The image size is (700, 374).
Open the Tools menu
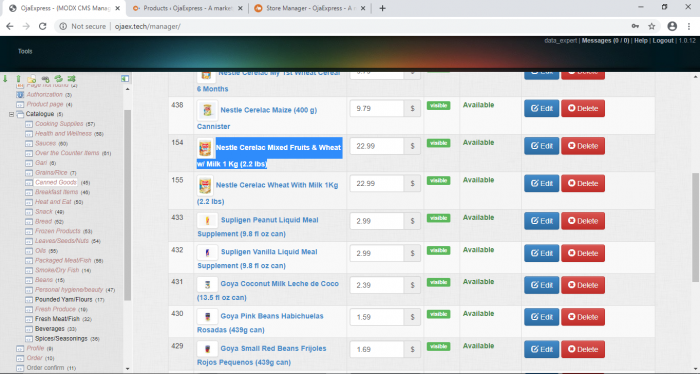click(25, 51)
